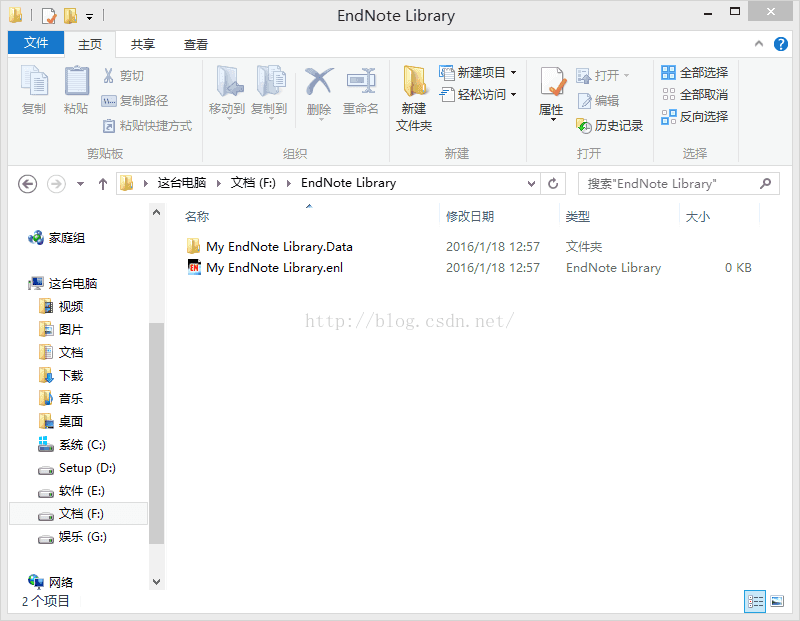The width and height of the screenshot is (800, 621).
Task: Open History (历史记录)
Action: click(609, 126)
